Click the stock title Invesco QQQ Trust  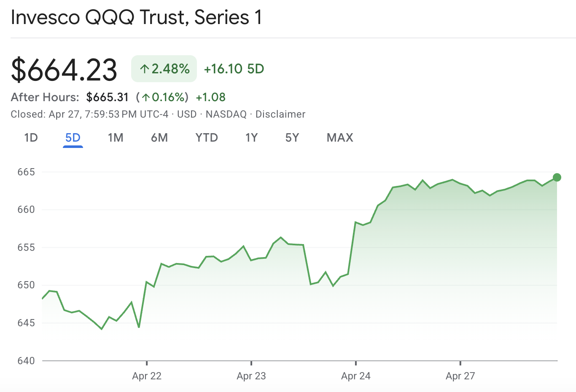pyautogui.click(x=137, y=17)
